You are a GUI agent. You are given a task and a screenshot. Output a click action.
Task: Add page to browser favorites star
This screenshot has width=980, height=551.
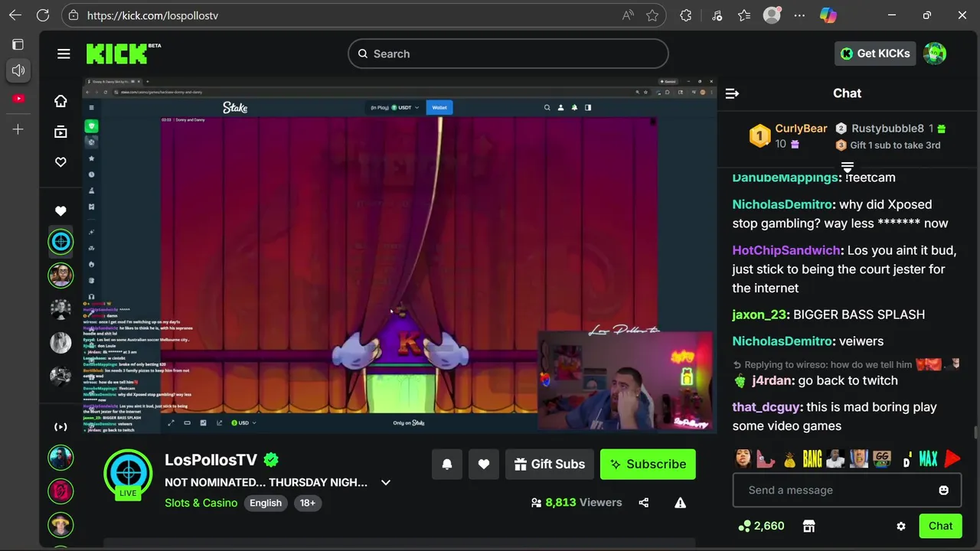pos(652,15)
